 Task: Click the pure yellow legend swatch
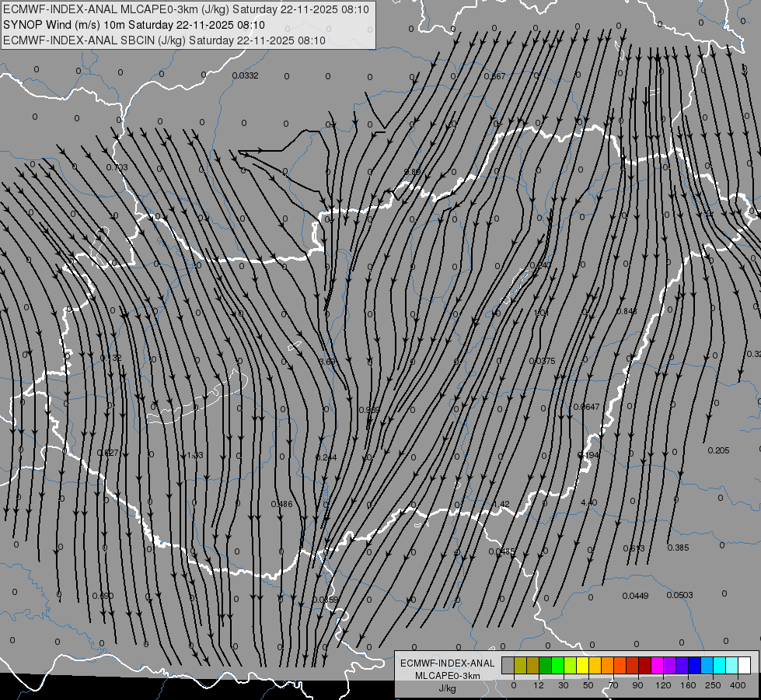point(582,665)
